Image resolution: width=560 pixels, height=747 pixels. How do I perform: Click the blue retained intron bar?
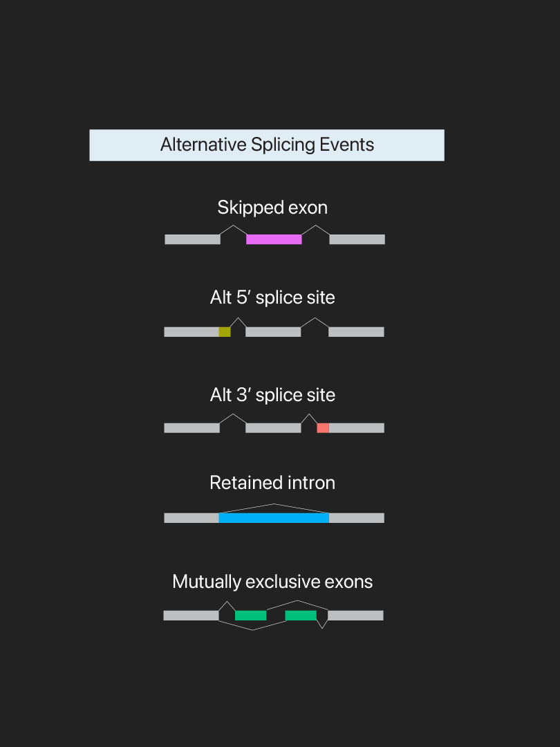(x=274, y=517)
